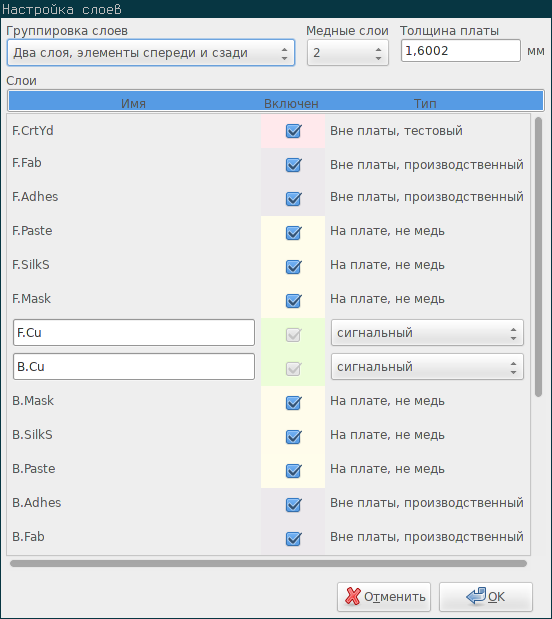The image size is (552, 619).
Task: Click the horizontal scrollbar below the list
Action: pos(268,563)
